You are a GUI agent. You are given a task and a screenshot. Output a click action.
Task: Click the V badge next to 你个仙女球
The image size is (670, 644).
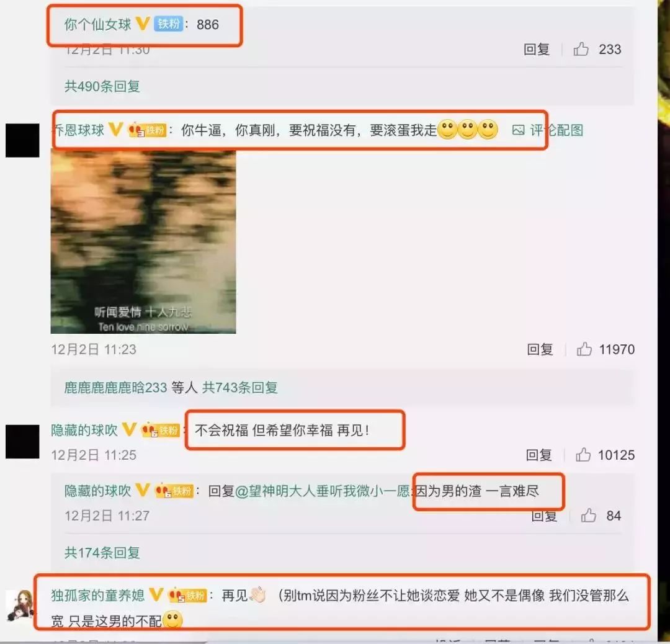pyautogui.click(x=143, y=23)
